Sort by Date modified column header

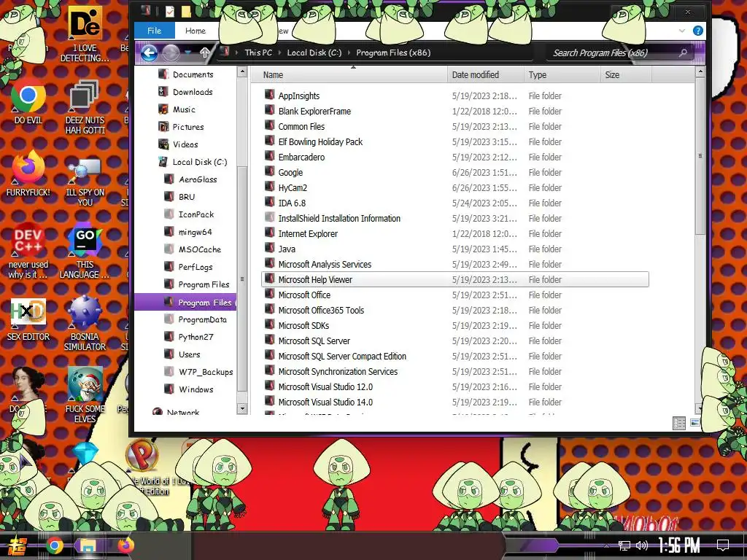point(485,75)
